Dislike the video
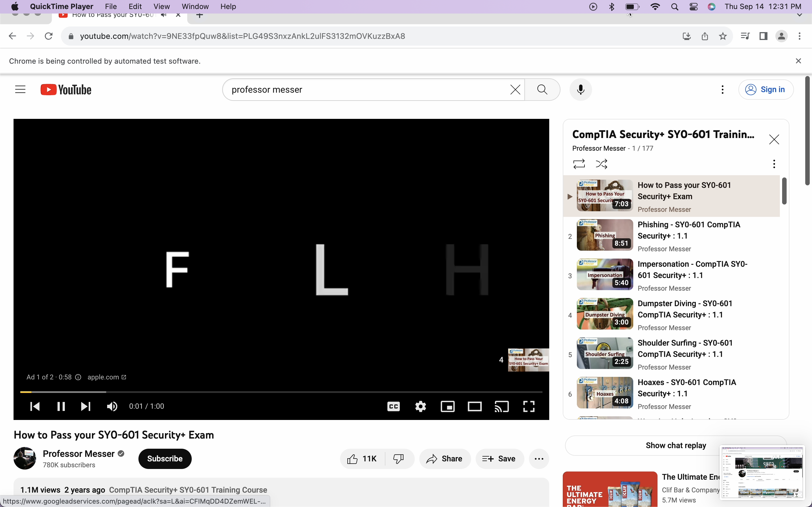Screen dimensions: 812x507 [398, 458]
